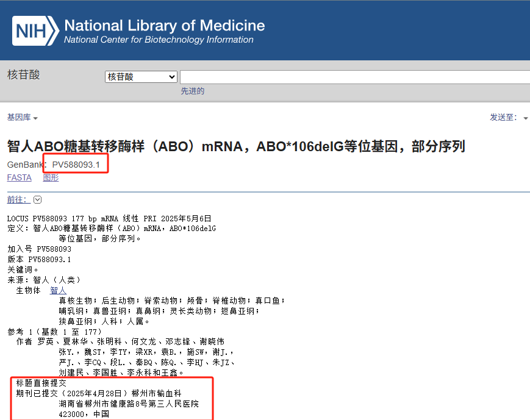Open the National Library of Medicine homepage link
Viewport: 530px width, 420px height.
tap(164, 26)
